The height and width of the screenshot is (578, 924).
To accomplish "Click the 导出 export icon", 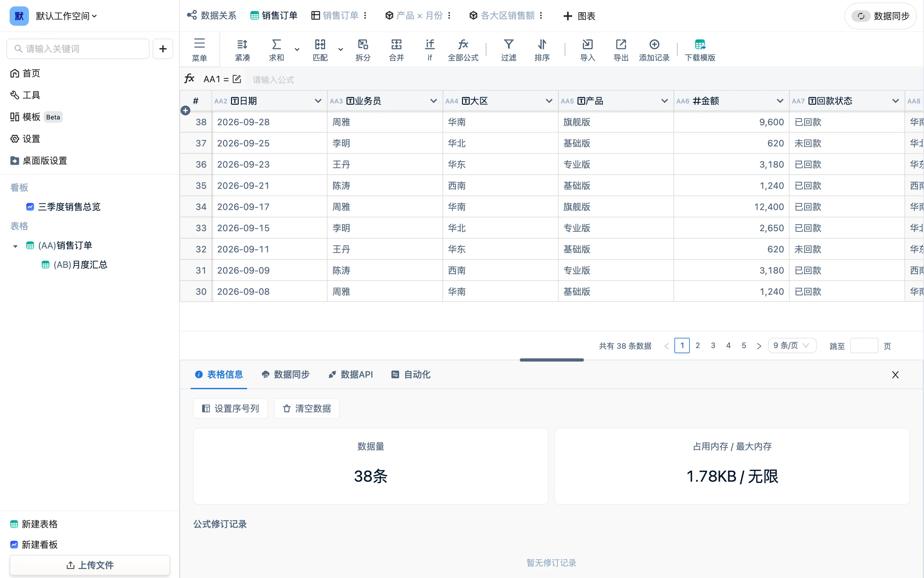I will [621, 44].
